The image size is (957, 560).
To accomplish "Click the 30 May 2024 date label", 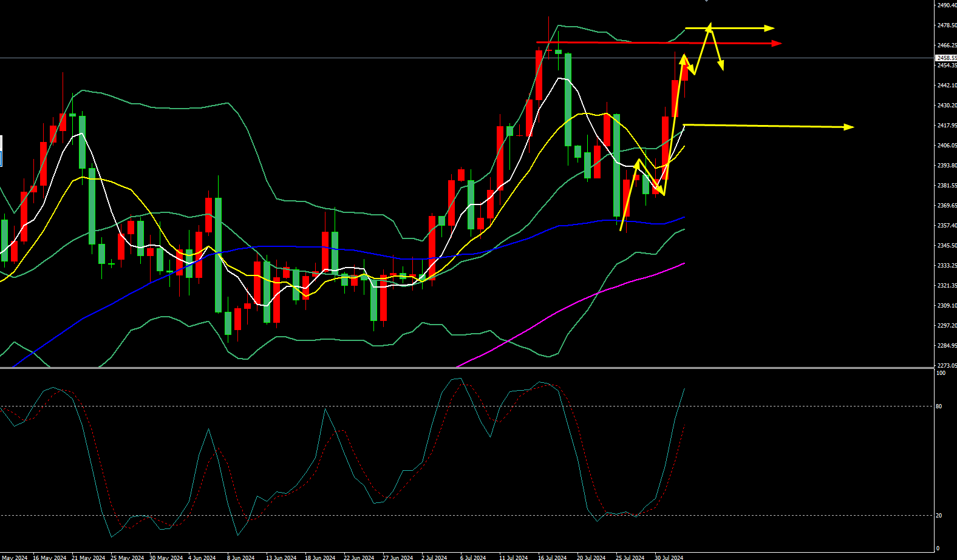I will coord(166,558).
